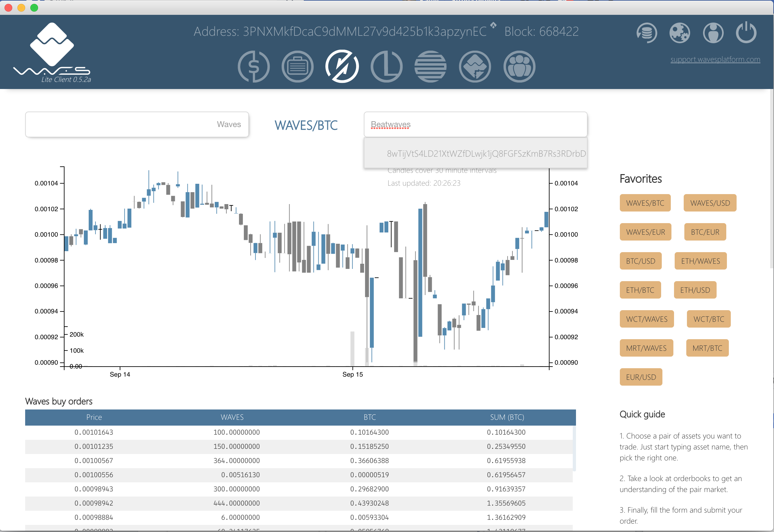Click the BTC column header

click(x=370, y=417)
